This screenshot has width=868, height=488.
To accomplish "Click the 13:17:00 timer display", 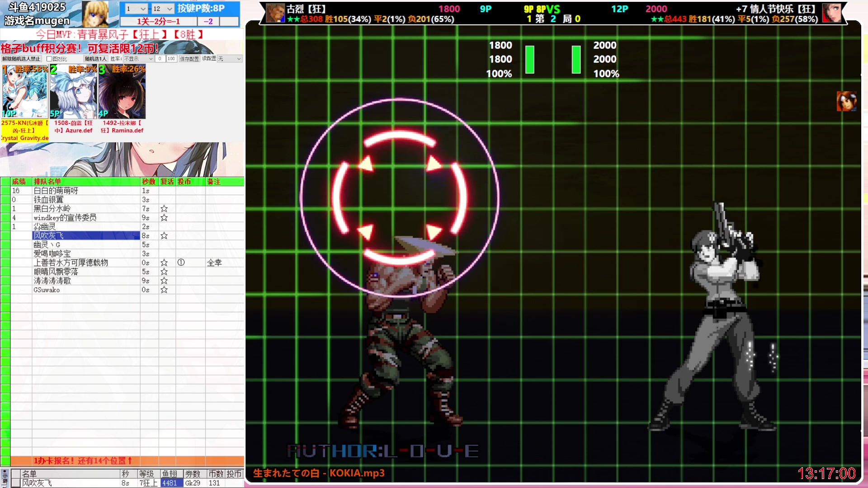I will (826, 474).
